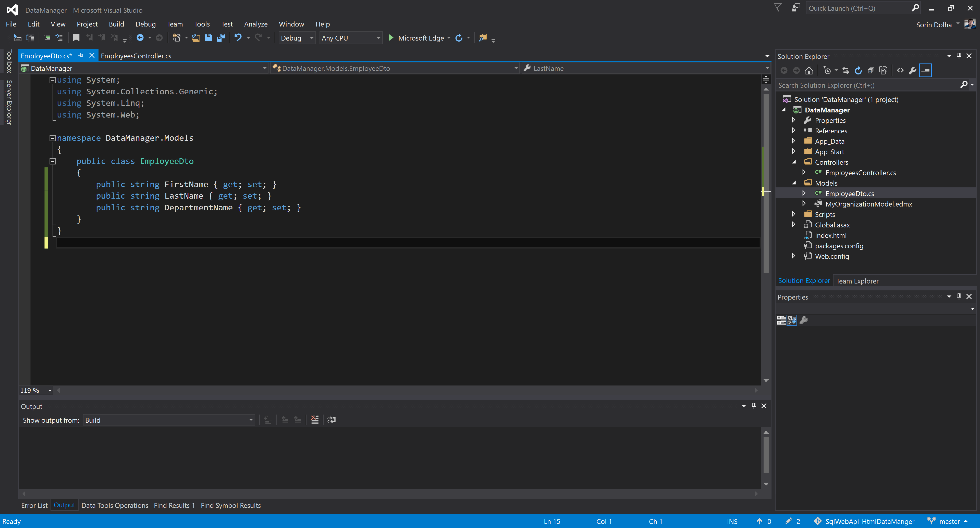Clear All in Output window toolbar
This screenshot has height=528, width=980.
(x=315, y=420)
